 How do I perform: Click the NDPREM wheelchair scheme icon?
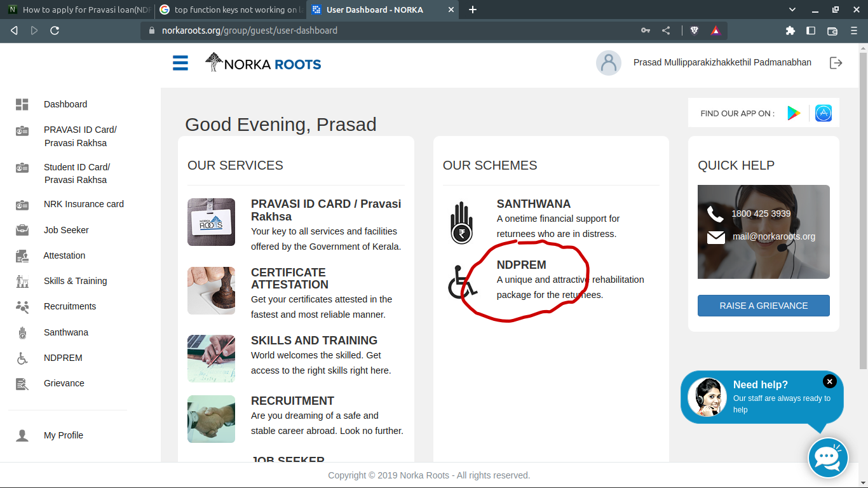463,281
